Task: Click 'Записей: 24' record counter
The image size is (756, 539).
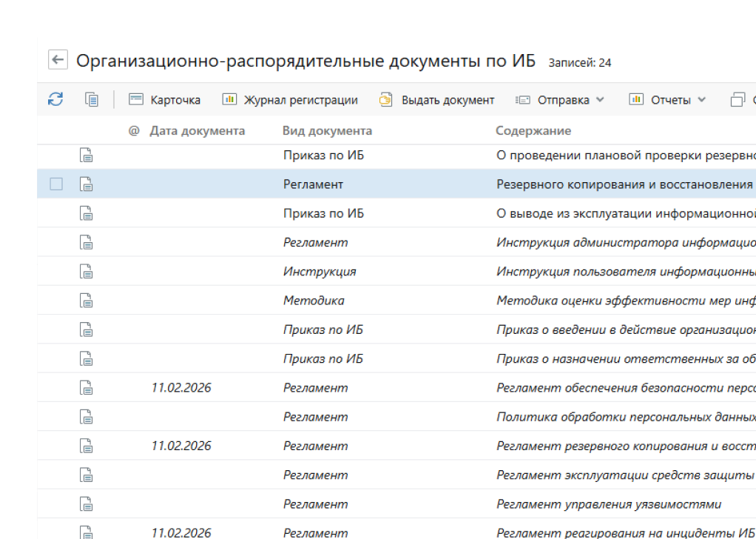Action: (x=579, y=63)
